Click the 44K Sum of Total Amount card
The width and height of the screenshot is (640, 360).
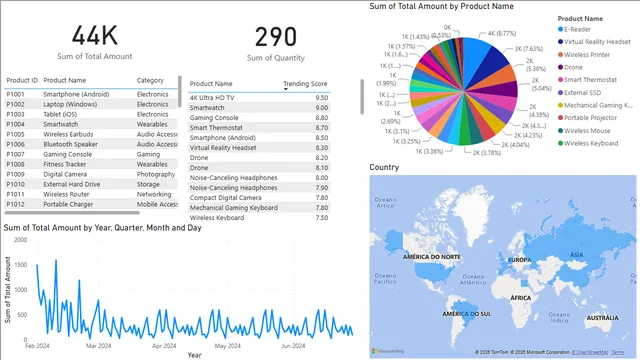tap(95, 42)
